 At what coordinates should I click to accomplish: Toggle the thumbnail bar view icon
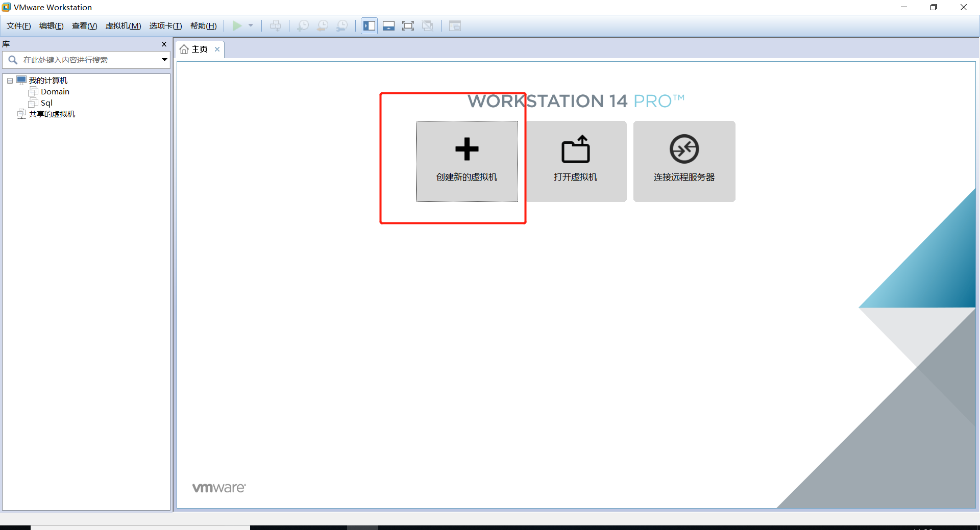tap(389, 26)
